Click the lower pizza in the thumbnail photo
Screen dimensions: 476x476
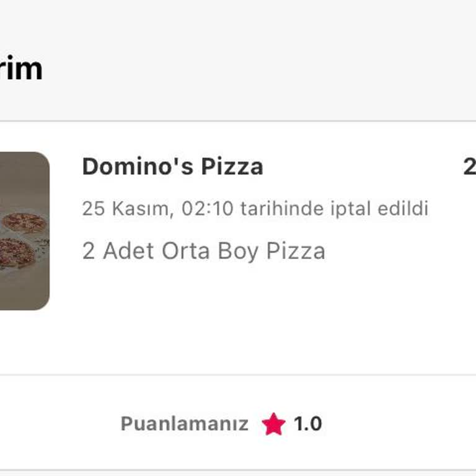tap(14, 252)
